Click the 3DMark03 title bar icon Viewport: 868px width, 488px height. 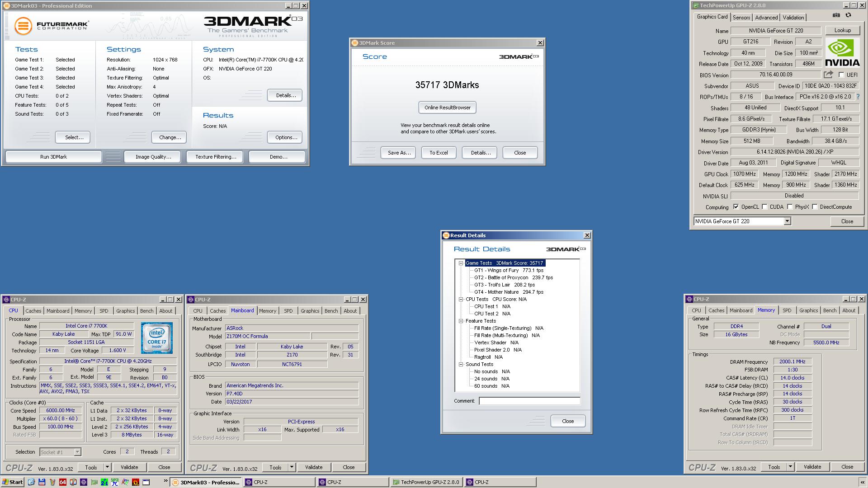click(7, 6)
